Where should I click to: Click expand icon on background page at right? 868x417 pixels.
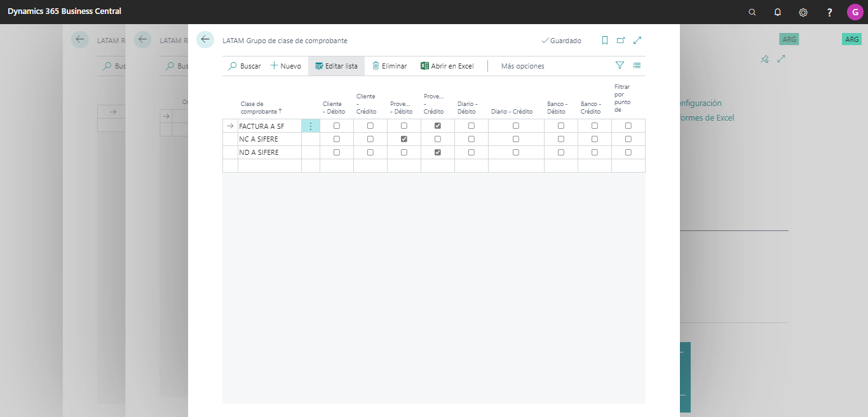[x=782, y=59]
